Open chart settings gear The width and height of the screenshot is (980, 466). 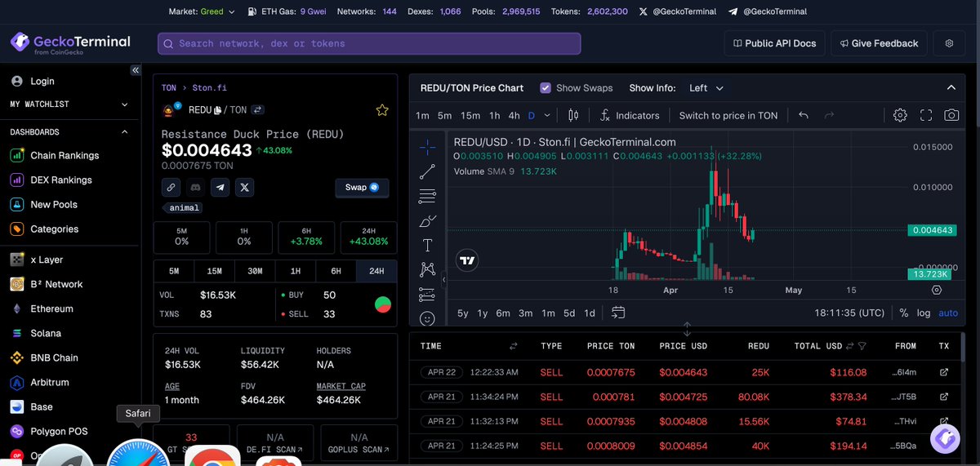tap(900, 116)
